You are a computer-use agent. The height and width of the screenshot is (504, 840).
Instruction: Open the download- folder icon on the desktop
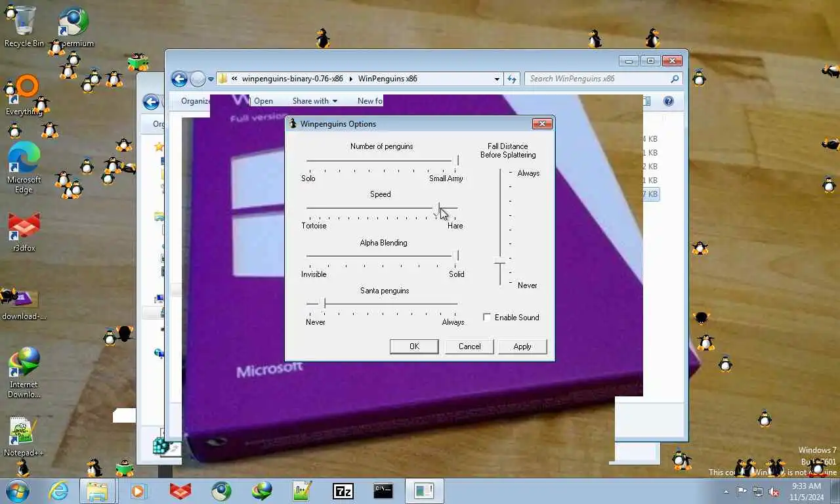click(24, 305)
